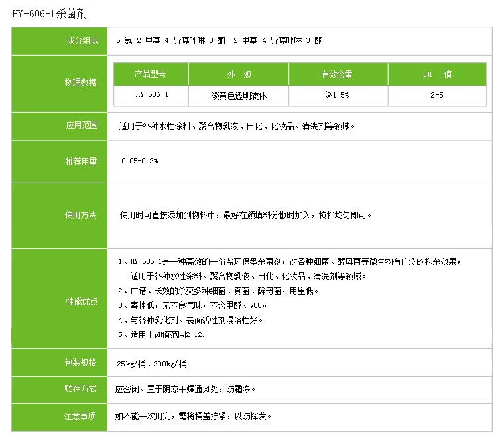Image resolution: width=504 pixels, height=444 pixels.
Task: Click the pH值 column header
Action: 437,74
